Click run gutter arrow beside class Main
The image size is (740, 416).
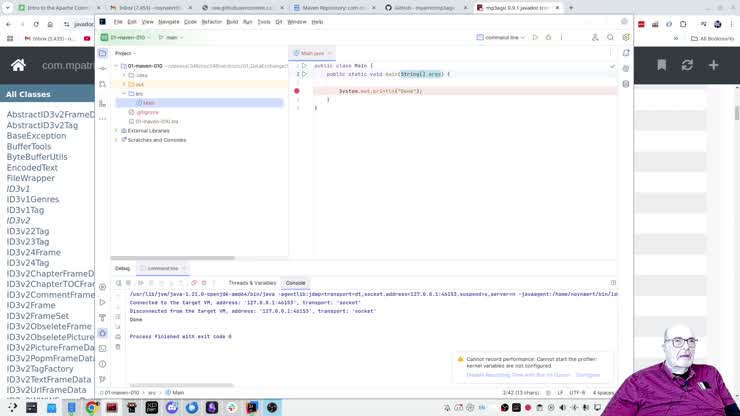[x=304, y=66]
